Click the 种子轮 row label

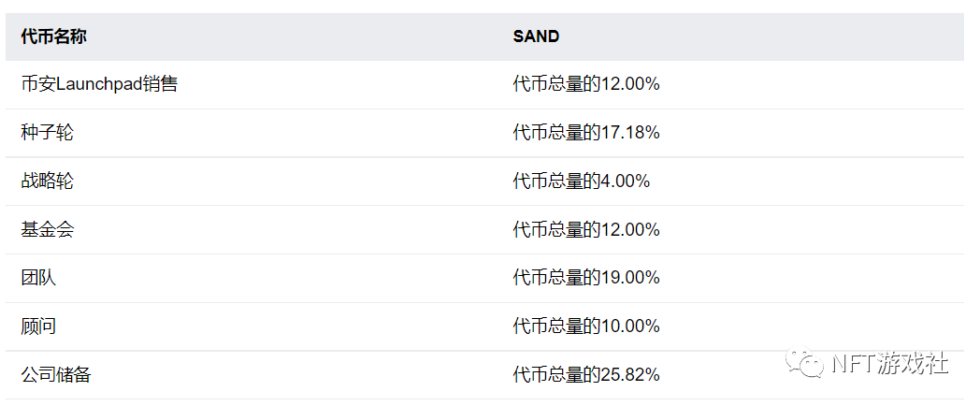47,133
